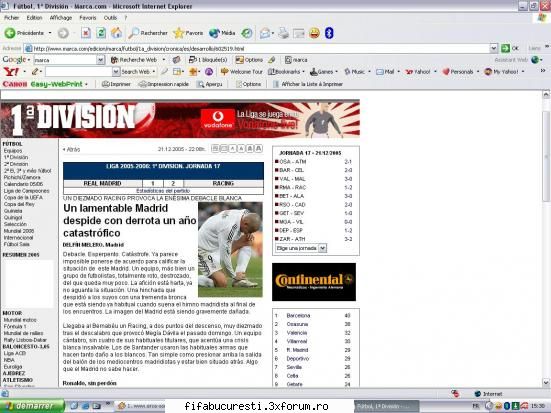Click the démarrer Start button
Screen dimensions: 551x413
[x=33, y=406]
